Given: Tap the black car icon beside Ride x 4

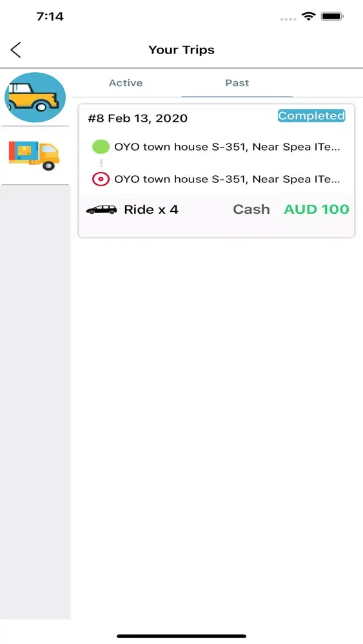Looking at the screenshot, I should 101,209.
